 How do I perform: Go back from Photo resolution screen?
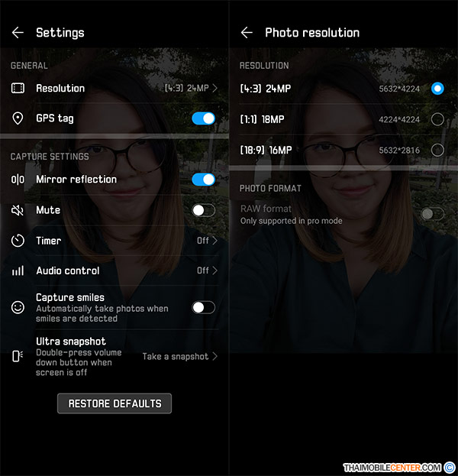247,33
